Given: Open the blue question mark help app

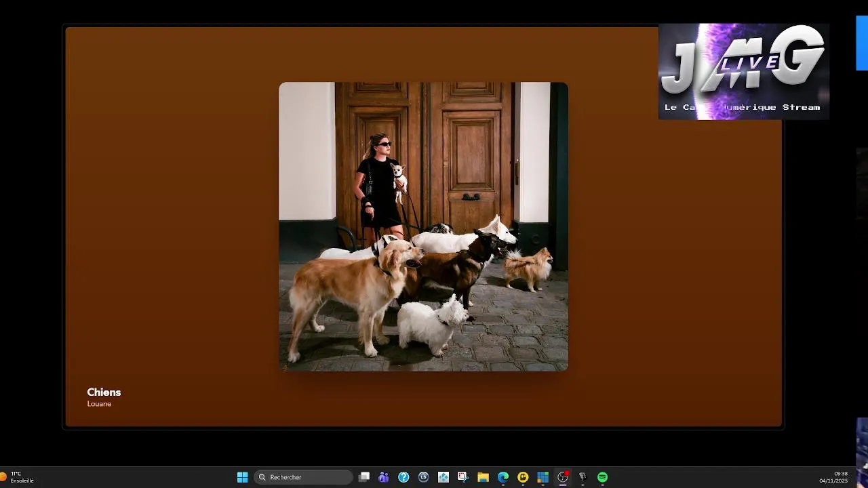Looking at the screenshot, I should [x=403, y=477].
